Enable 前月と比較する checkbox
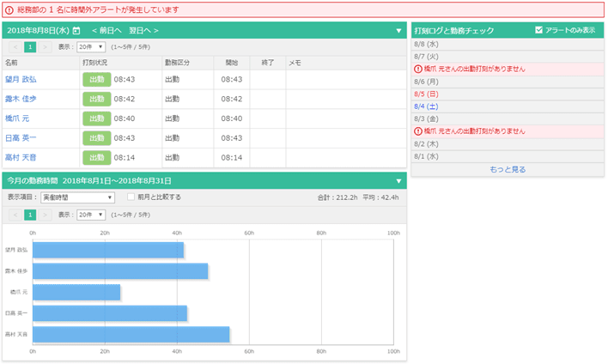 (x=131, y=197)
